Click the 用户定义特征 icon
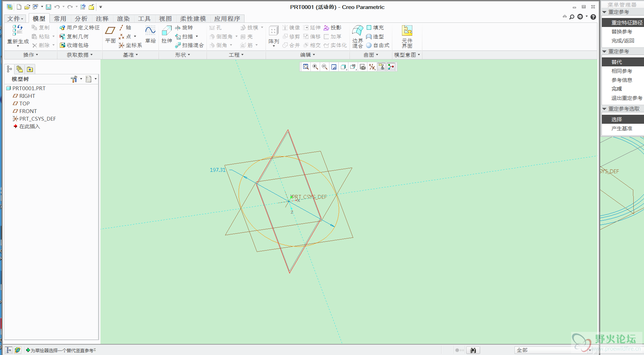The width and height of the screenshot is (644, 355). click(62, 28)
